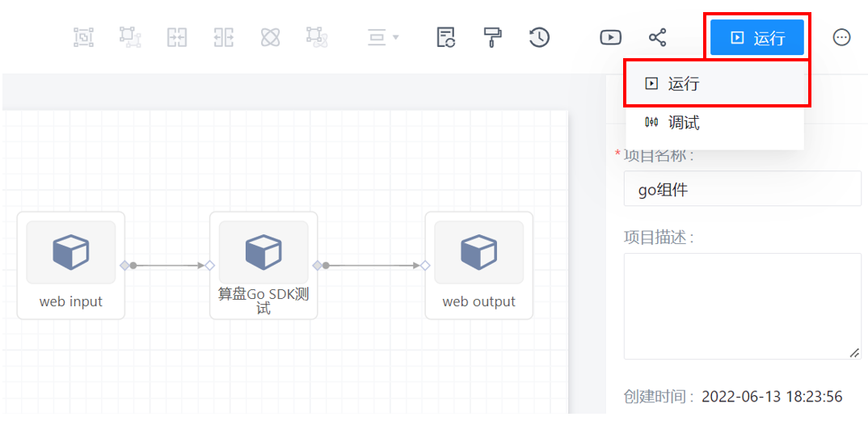Click the document refresh icon
868x421 pixels.
pos(446,37)
